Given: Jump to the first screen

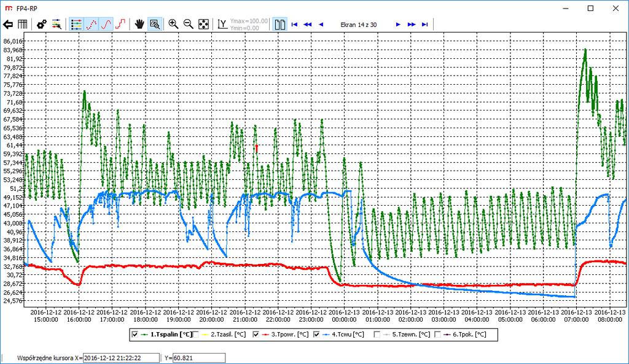Looking at the screenshot, I should 294,25.
